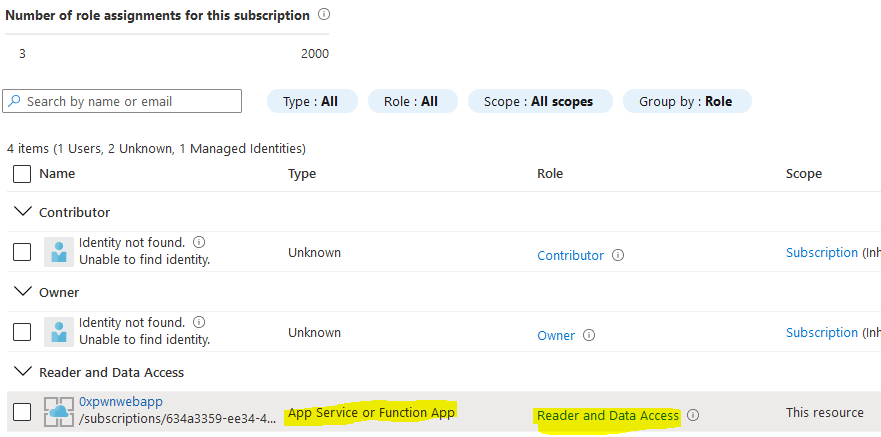Collapse the Contributor group

[22, 212]
